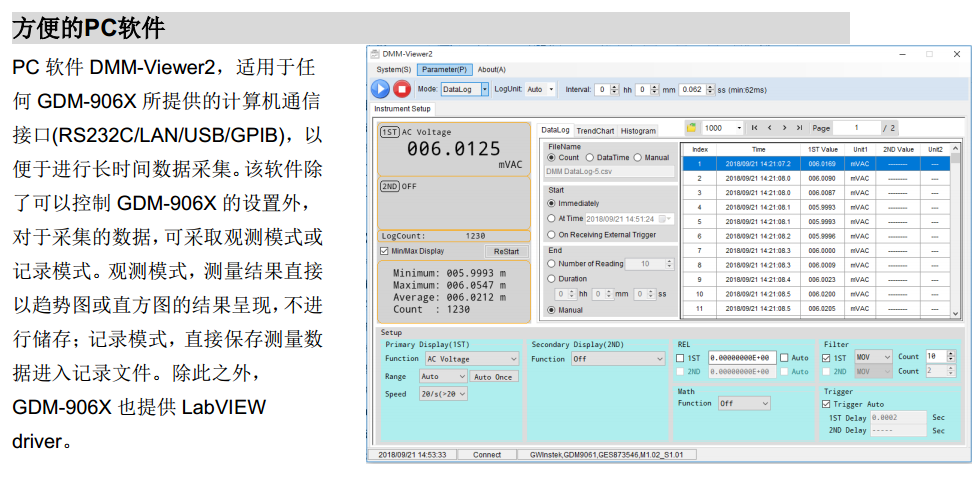Go to previous page of log table
Image resolution: width=980 pixels, height=493 pixels.
769,128
